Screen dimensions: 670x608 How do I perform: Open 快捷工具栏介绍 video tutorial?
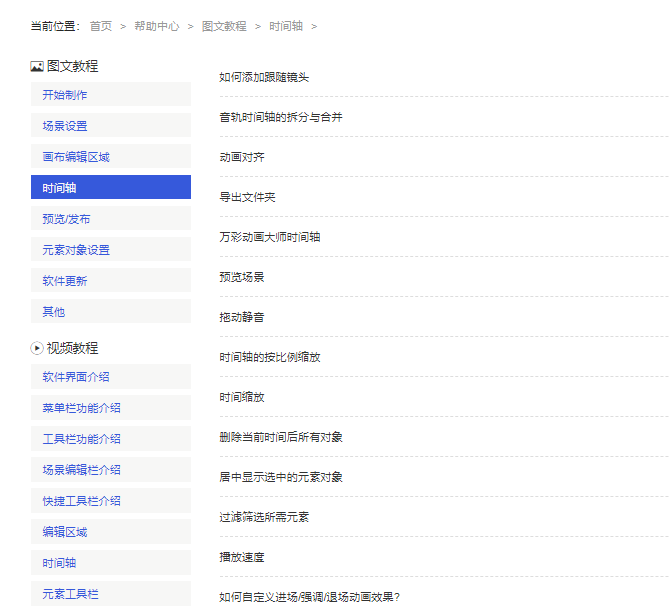(x=111, y=501)
